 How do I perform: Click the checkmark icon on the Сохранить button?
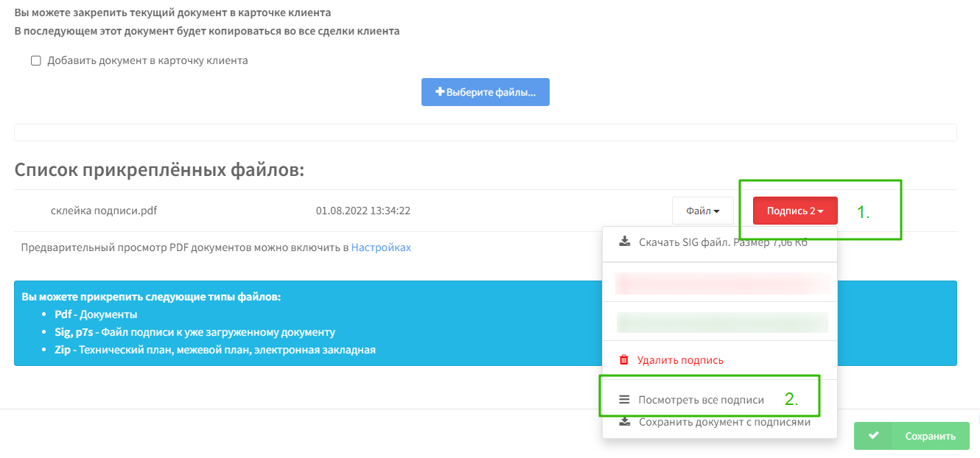[x=875, y=436]
